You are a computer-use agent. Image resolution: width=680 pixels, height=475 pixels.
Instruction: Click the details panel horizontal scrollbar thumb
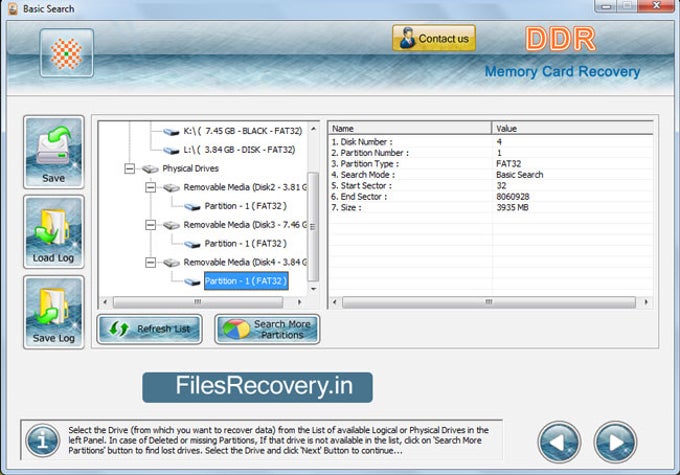tap(489, 301)
